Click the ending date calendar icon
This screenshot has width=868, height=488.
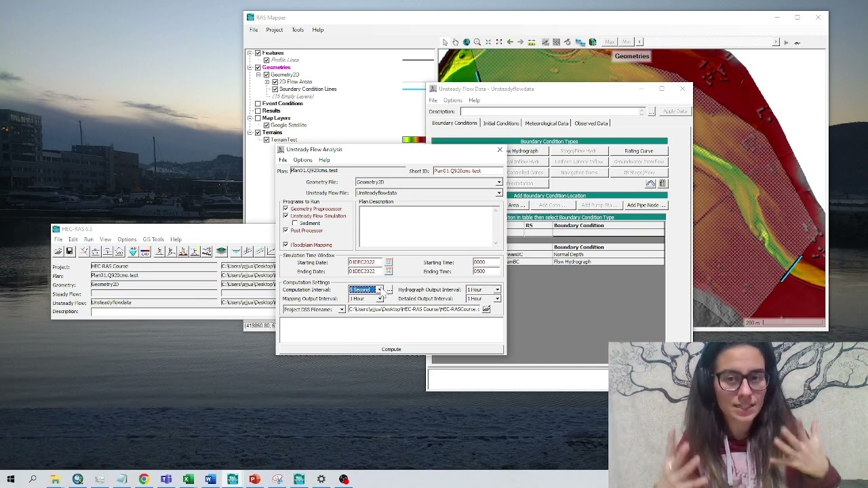coord(389,271)
